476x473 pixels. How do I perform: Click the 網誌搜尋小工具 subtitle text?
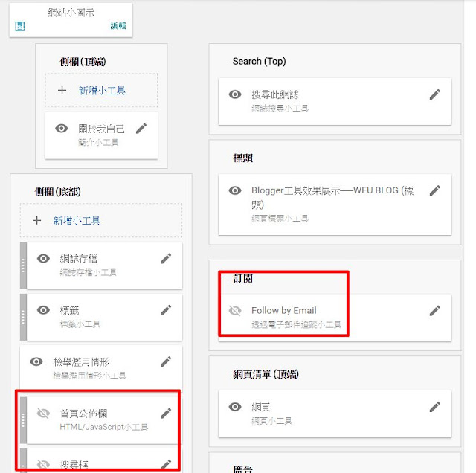(x=280, y=109)
